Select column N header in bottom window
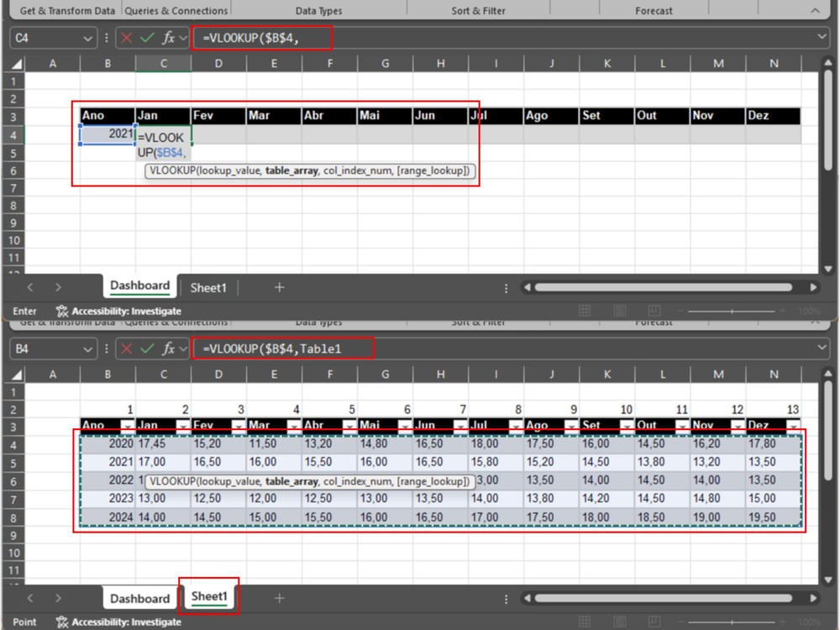The width and height of the screenshot is (840, 630). click(x=774, y=375)
